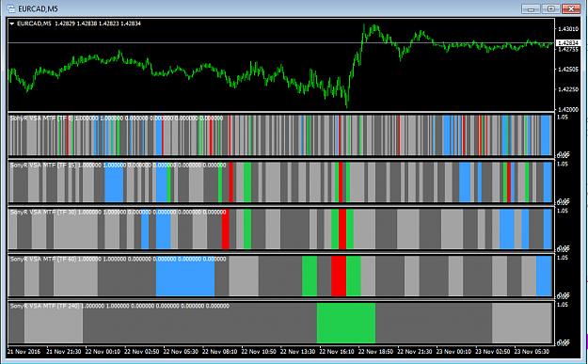The image size is (588, 364).
Task: Click the 22 Nov 18:50 time axis label
Action: coord(375,352)
